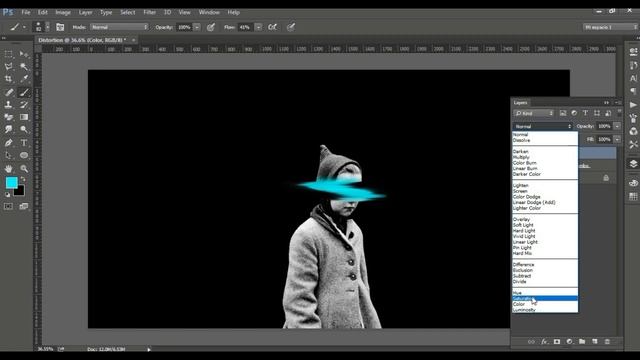640x360 pixels.
Task: Select the Gradient tool
Action: pos(24,117)
